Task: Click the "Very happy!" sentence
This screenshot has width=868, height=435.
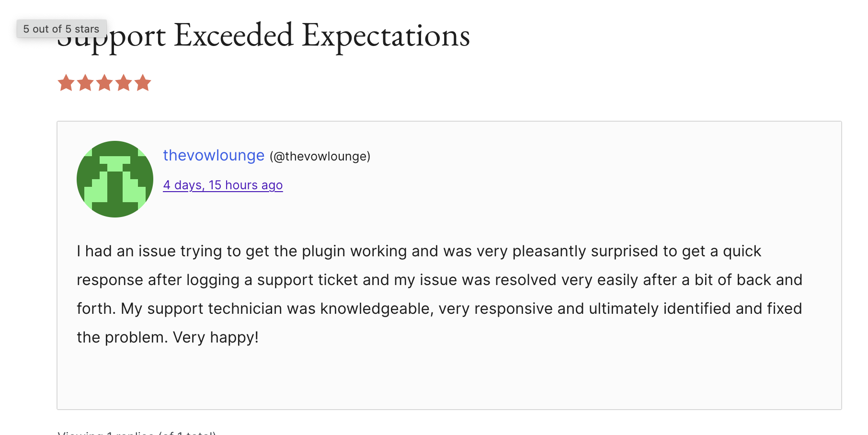Action: (216, 337)
